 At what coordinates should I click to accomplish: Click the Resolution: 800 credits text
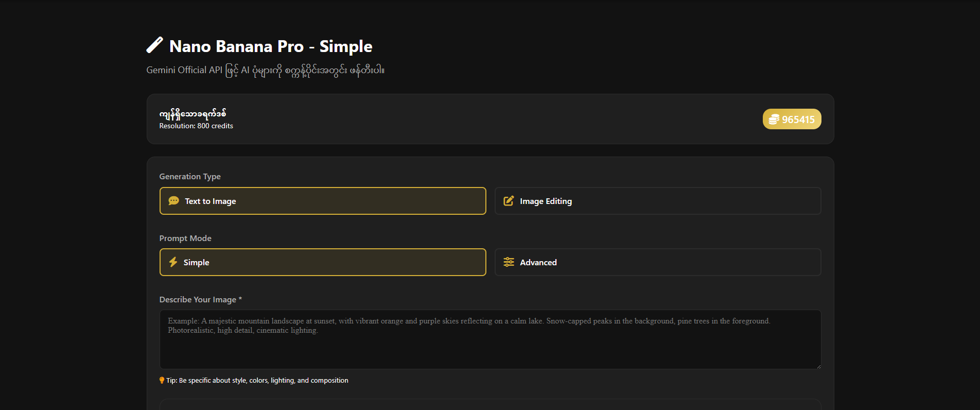click(x=196, y=126)
